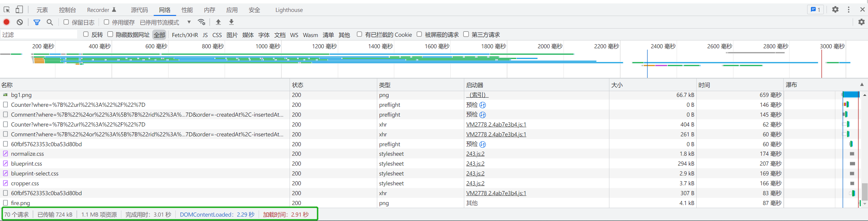
Task: Sort by the 瀑布 column arrow
Action: pos(862,85)
